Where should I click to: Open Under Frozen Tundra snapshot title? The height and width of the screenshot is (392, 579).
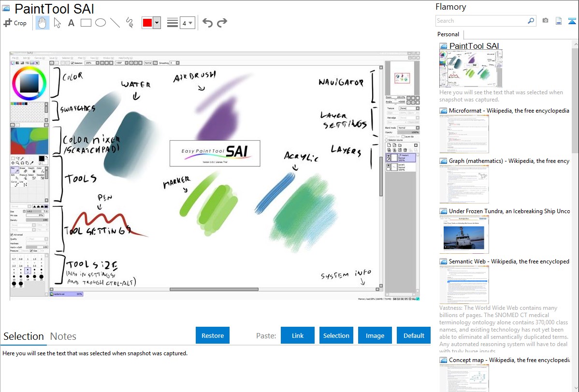coord(509,211)
